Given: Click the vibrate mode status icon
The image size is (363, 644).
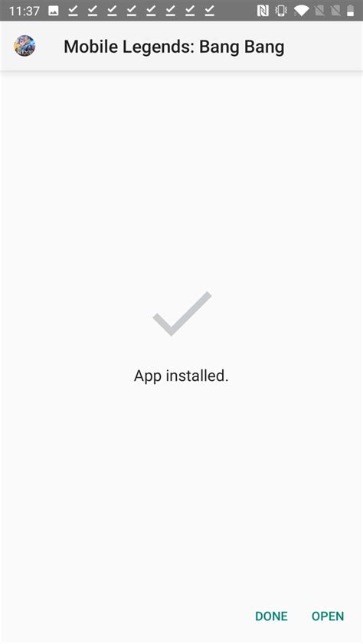Looking at the screenshot, I should pyautogui.click(x=282, y=11).
